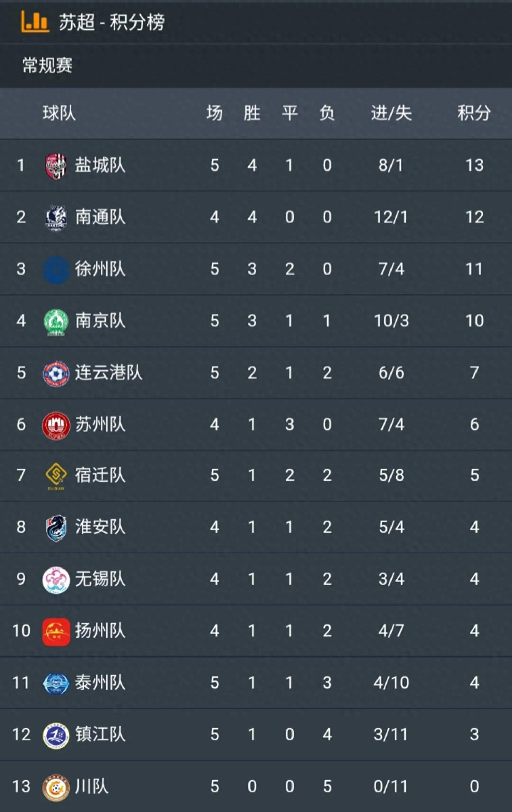
Task: Click the 宿迁队 yellow diamond logo
Action: point(57,476)
